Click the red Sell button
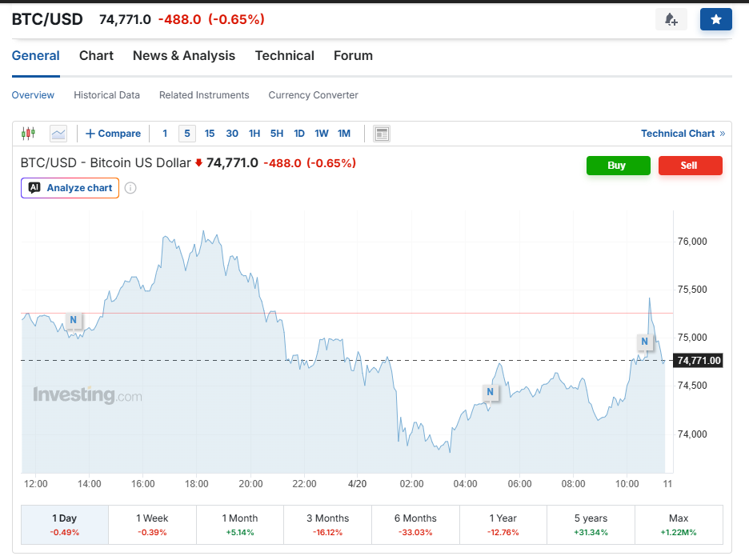749x560 pixels. tap(690, 166)
